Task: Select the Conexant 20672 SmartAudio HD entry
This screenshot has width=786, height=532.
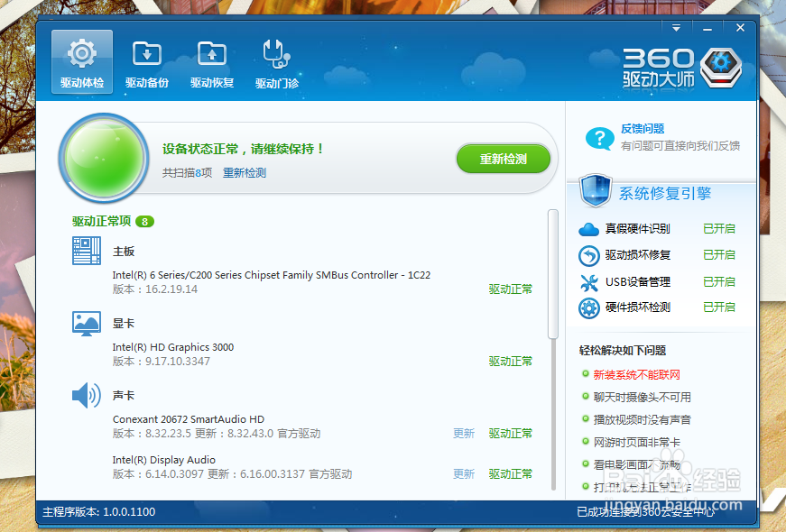Action: (189, 419)
